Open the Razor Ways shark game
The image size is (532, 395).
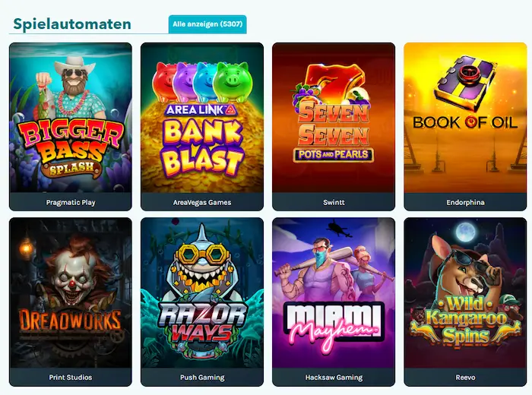[x=202, y=292]
